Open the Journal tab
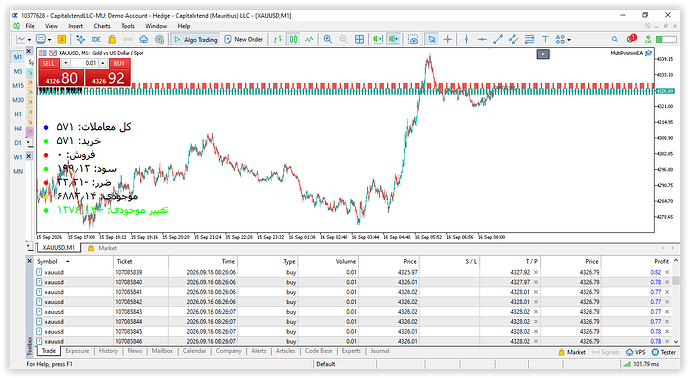This screenshot has height=378, width=690. 379,351
